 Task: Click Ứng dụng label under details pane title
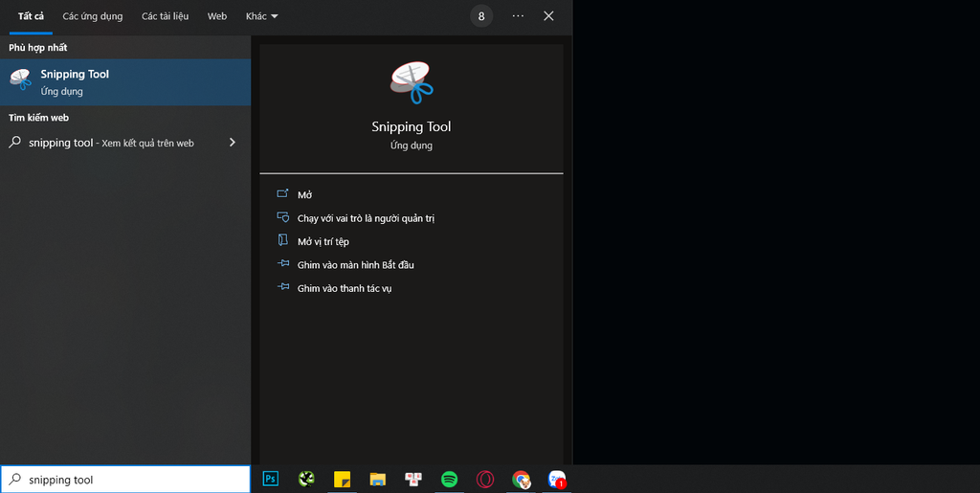point(412,146)
